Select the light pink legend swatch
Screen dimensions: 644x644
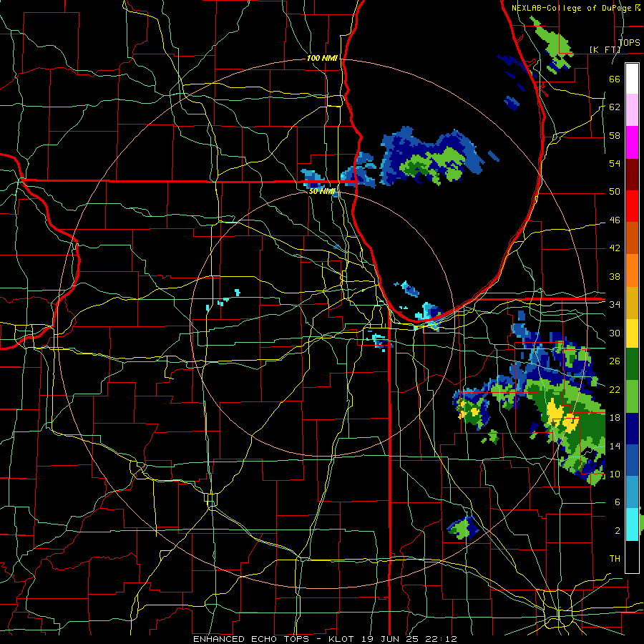click(632, 110)
